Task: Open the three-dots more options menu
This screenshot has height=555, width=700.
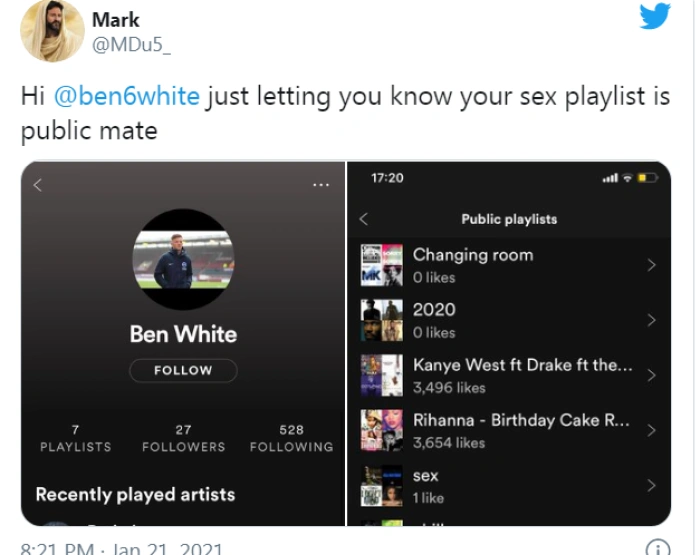Action: point(320,185)
